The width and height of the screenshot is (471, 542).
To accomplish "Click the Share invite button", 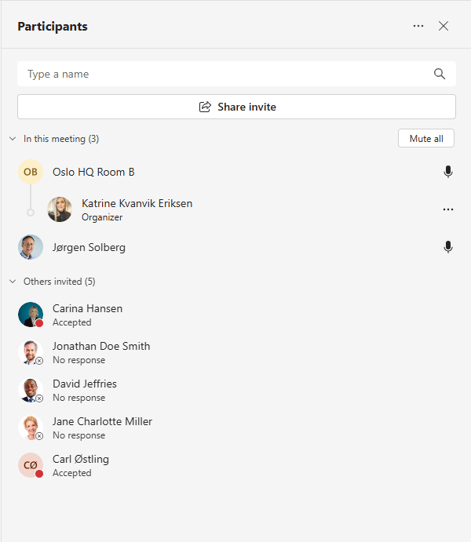I will click(x=236, y=107).
